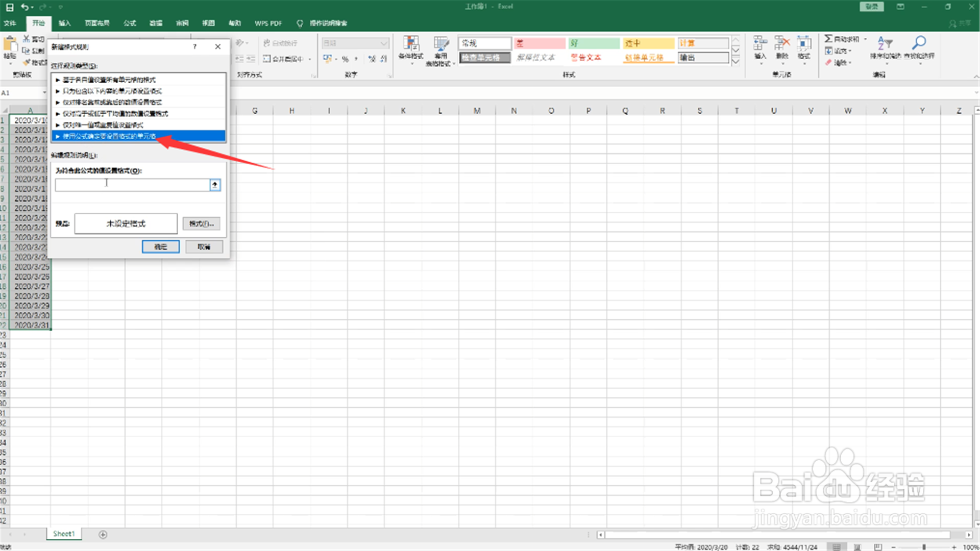980x551 pixels.
Task: Collapse the ribbon using the chevron
Action: [976, 77]
